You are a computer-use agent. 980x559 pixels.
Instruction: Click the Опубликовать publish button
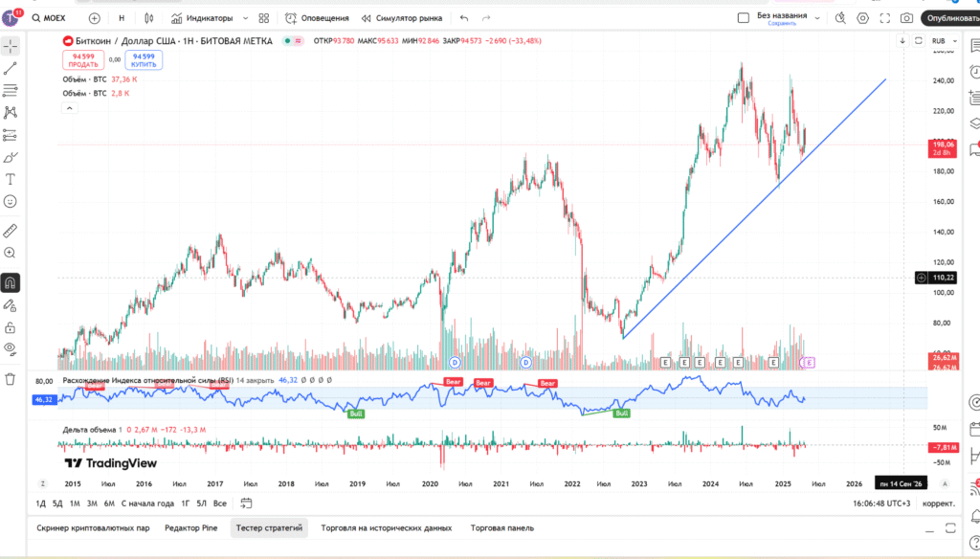tap(951, 18)
